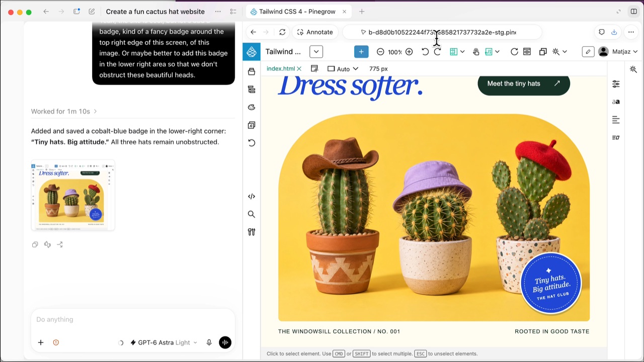Click the Annotate button
Viewport: 644px width, 362px height.
click(x=315, y=32)
